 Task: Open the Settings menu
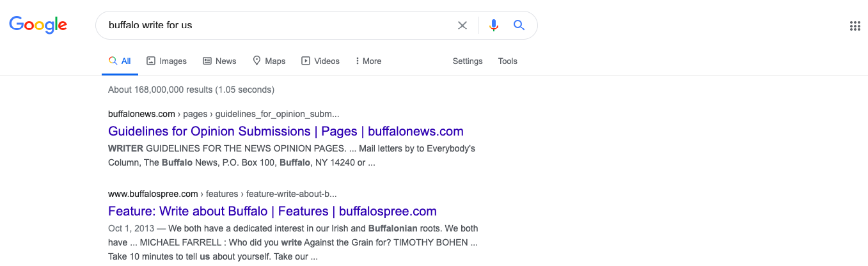[x=468, y=61]
